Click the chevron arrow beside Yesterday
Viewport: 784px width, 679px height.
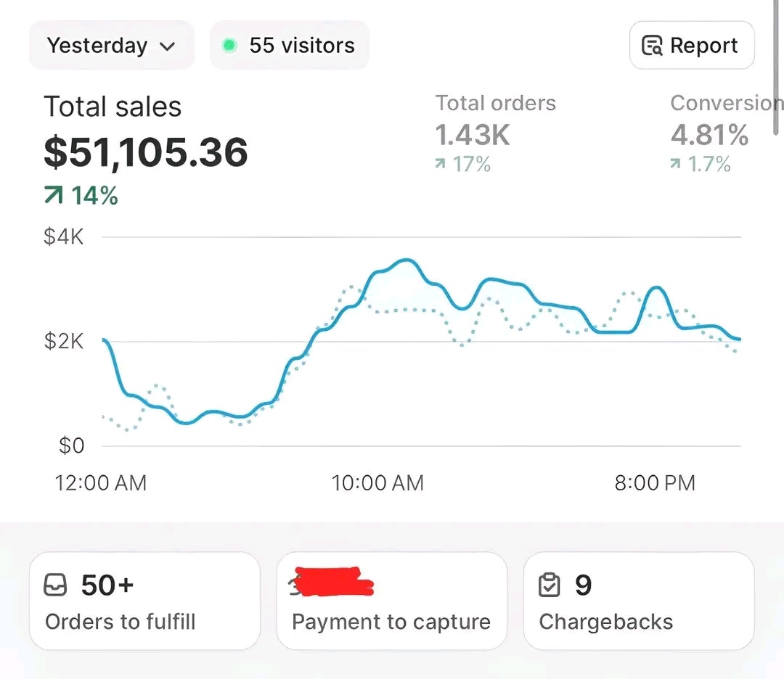168,46
